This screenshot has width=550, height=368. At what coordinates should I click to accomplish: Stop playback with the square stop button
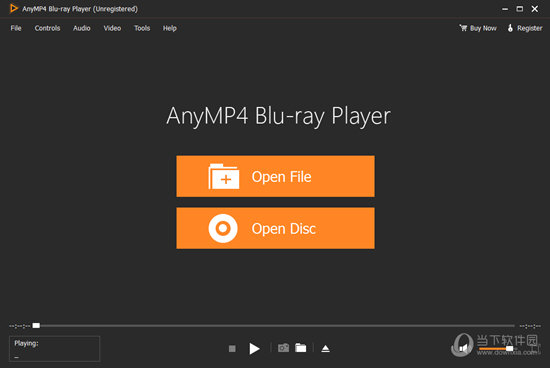pyautogui.click(x=232, y=348)
